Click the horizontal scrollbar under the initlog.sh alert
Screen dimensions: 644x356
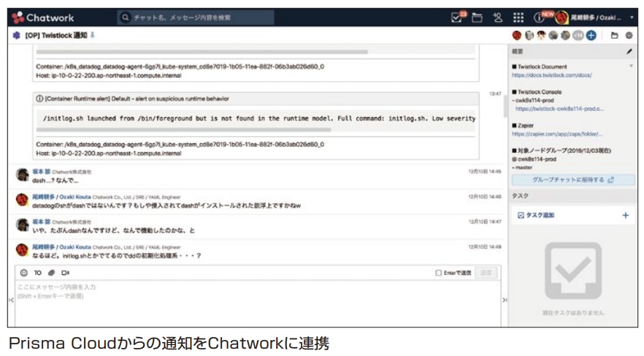[x=183, y=129]
